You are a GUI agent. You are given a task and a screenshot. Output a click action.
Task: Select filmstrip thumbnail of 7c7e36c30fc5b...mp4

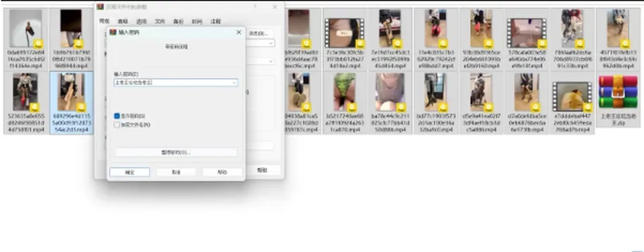pos(345,33)
